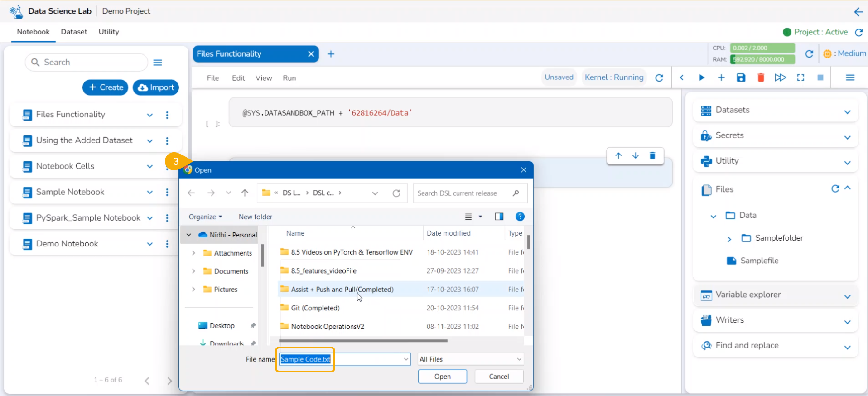Restart the kernel with refresh icon
The height and width of the screenshot is (396, 868).
[659, 77]
